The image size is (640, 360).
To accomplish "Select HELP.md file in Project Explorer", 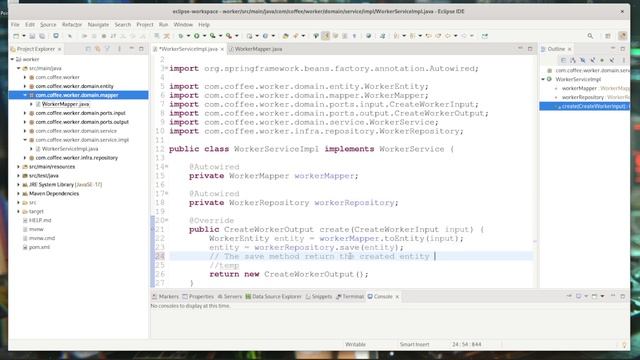I will [40, 220].
